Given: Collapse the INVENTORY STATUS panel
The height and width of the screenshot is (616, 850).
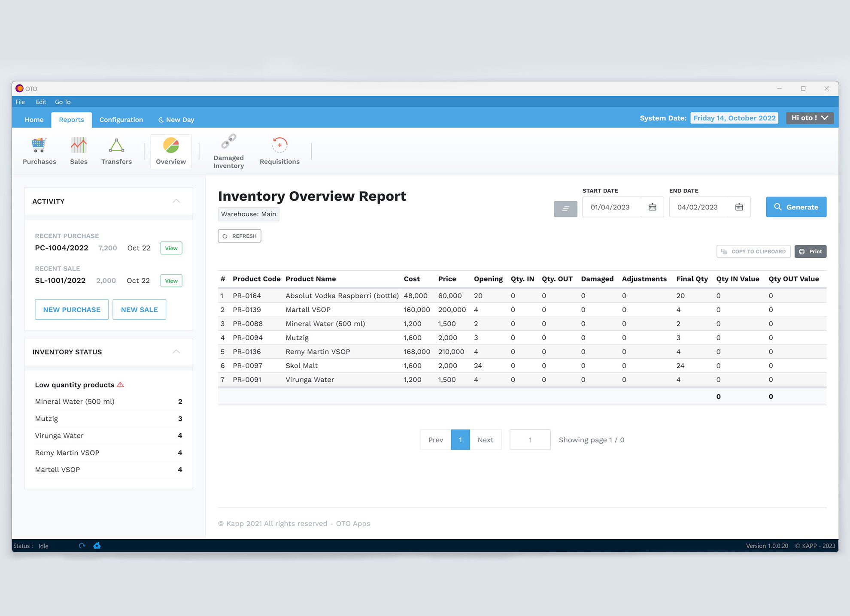Looking at the screenshot, I should [178, 351].
